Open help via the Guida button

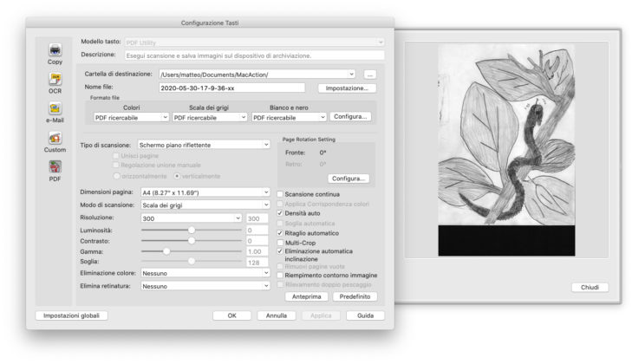point(365,315)
